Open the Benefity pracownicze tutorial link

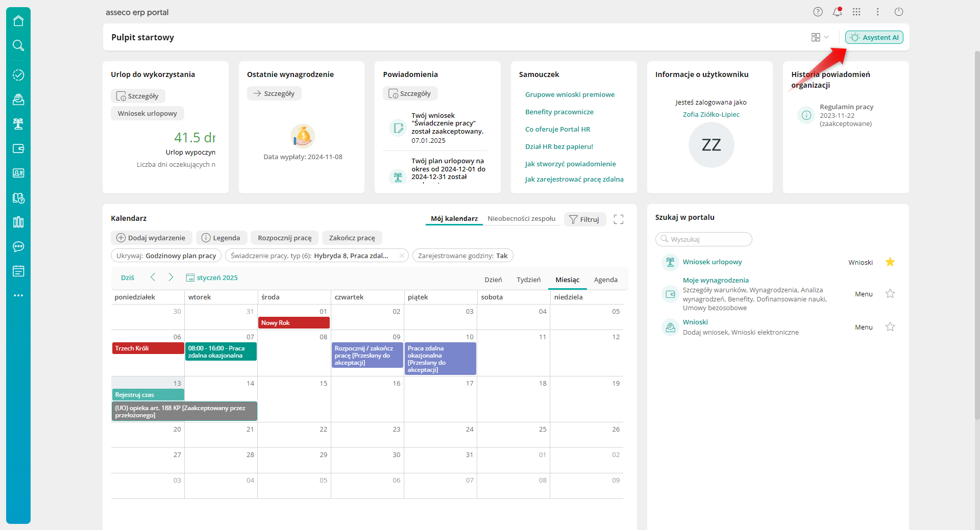click(559, 112)
